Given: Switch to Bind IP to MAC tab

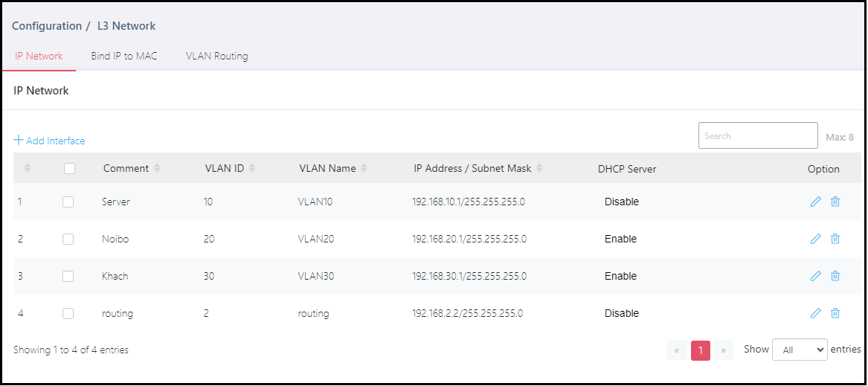Looking at the screenshot, I should [x=124, y=56].
